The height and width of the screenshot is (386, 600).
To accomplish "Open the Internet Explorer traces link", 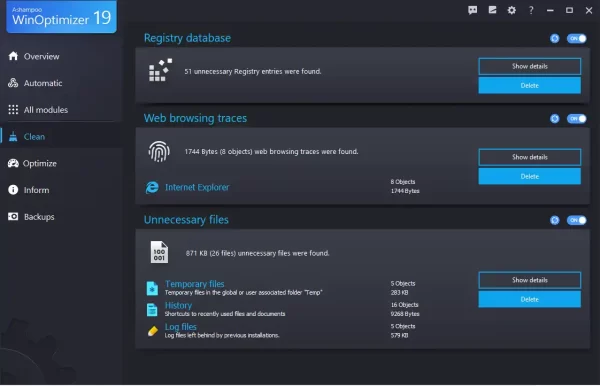I will tap(197, 187).
